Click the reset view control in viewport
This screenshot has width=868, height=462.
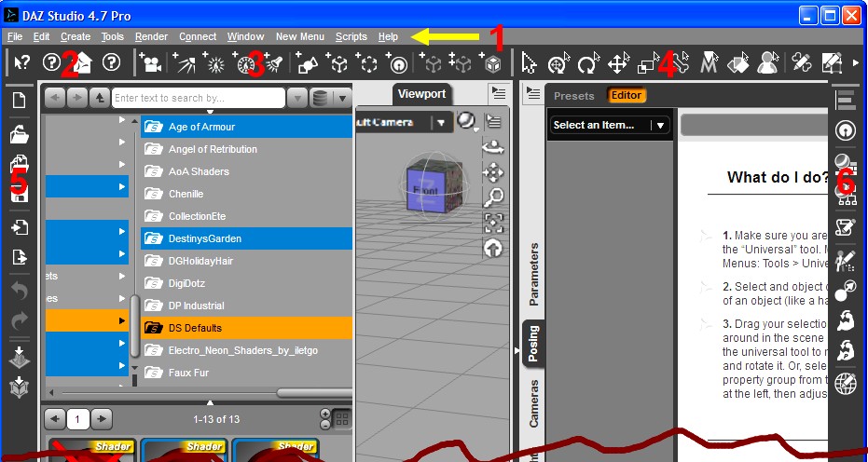[x=492, y=249]
